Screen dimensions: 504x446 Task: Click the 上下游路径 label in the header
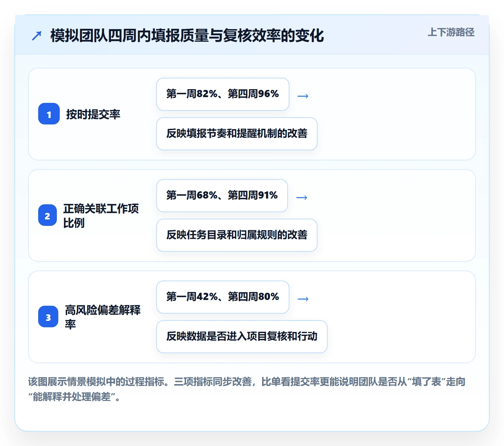(451, 32)
